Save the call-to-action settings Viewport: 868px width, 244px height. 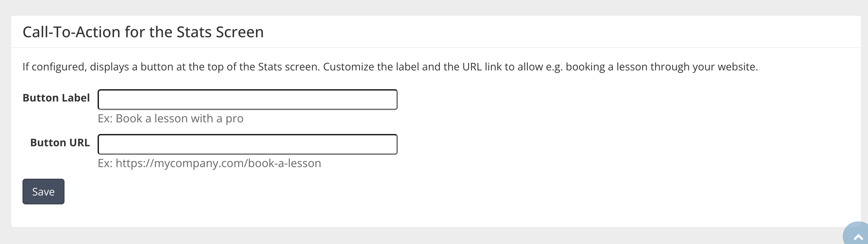(x=43, y=192)
